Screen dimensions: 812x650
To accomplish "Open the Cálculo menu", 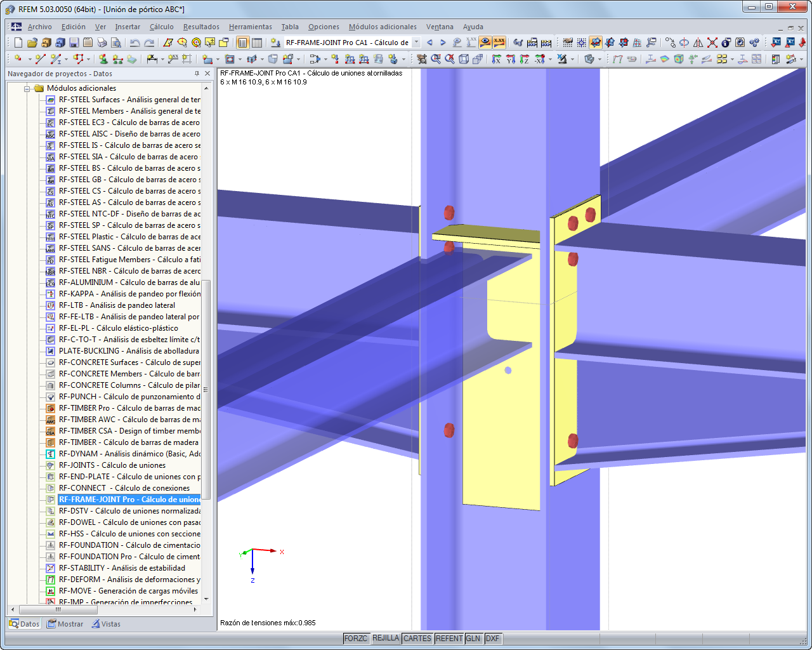I will 162,27.
